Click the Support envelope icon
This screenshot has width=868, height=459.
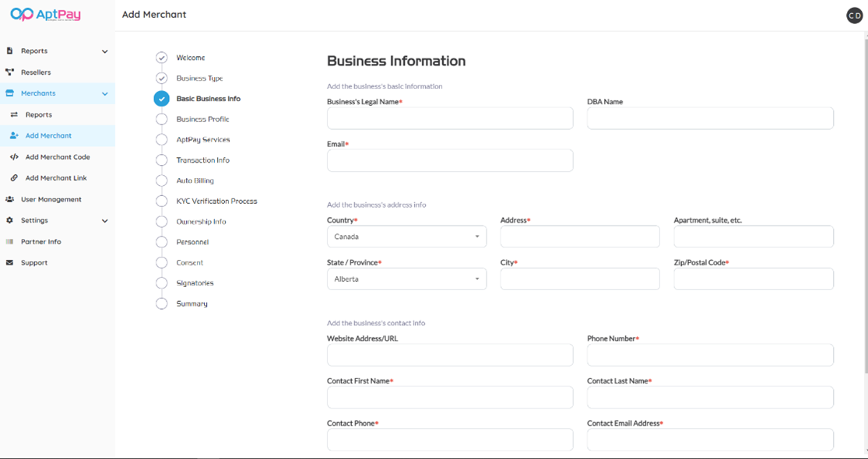click(9, 263)
